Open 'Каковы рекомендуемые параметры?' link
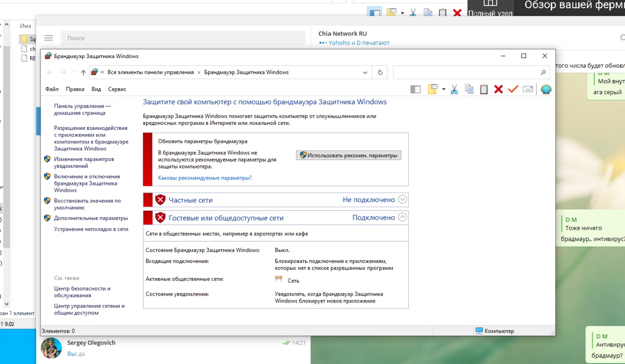 click(x=205, y=178)
